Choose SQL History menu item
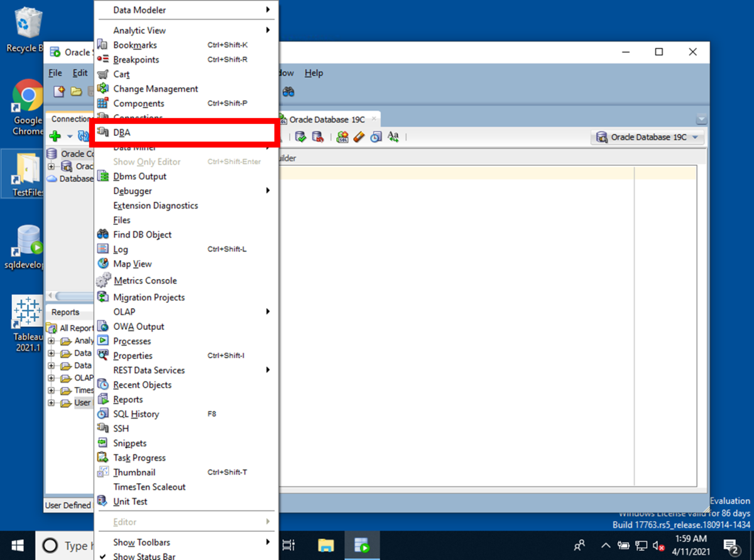754x560 pixels. 186,414
